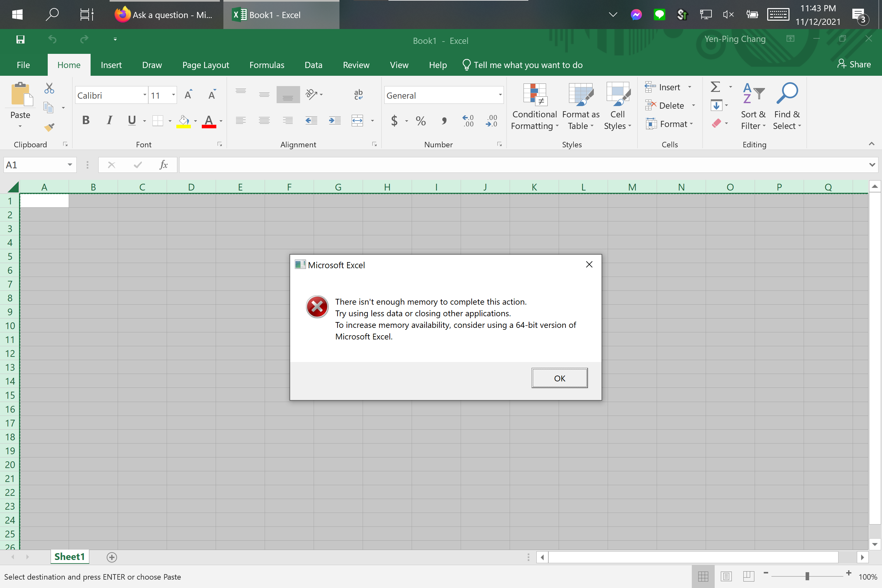Click the Orientation text rotation icon

tap(312, 94)
